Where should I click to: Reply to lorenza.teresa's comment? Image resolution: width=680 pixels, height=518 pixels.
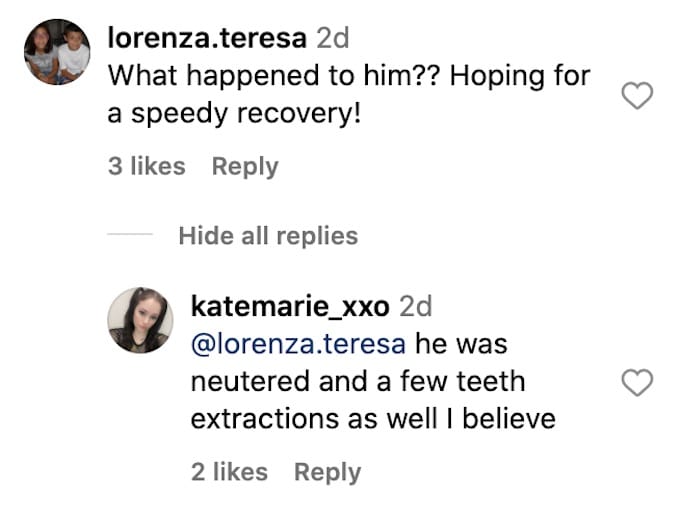245,166
